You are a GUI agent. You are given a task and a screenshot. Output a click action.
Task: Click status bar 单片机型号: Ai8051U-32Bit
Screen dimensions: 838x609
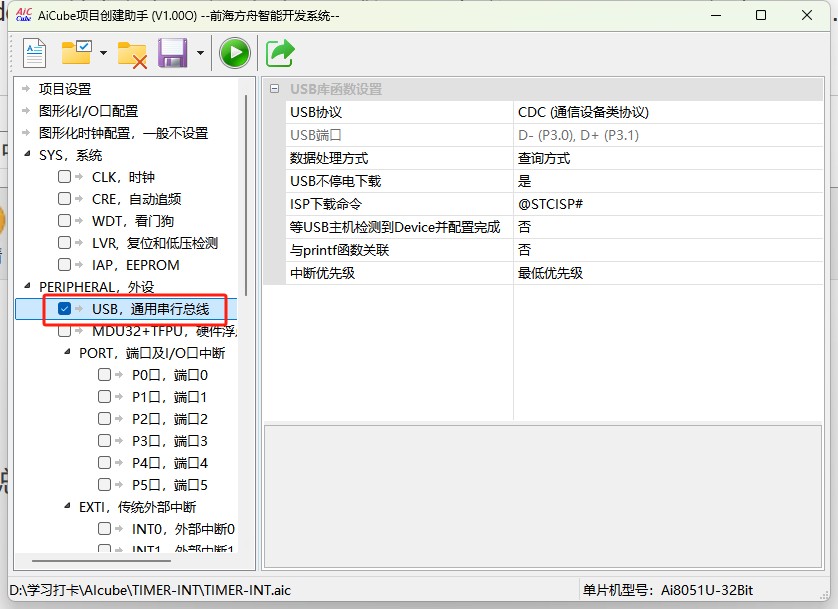pos(668,590)
